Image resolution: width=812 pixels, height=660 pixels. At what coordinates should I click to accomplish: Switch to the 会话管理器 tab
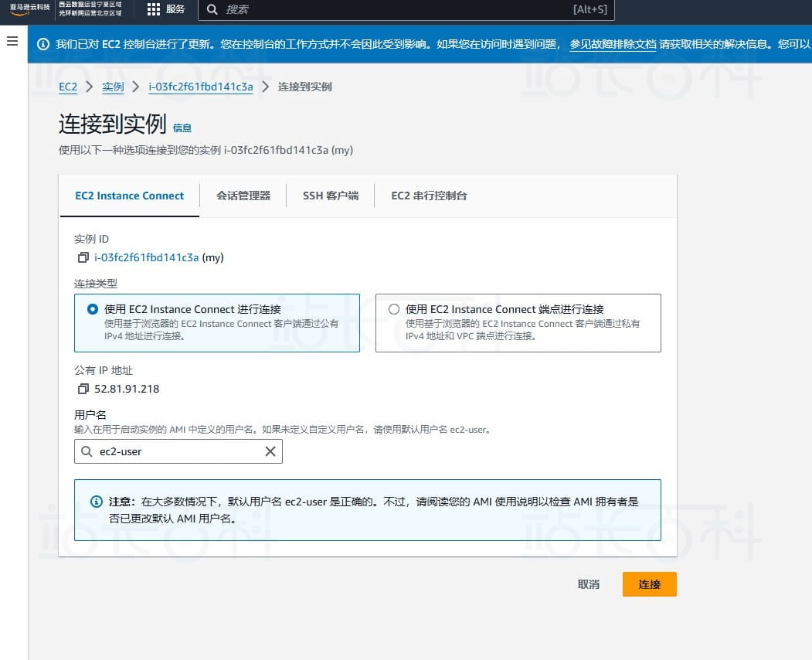[244, 196]
